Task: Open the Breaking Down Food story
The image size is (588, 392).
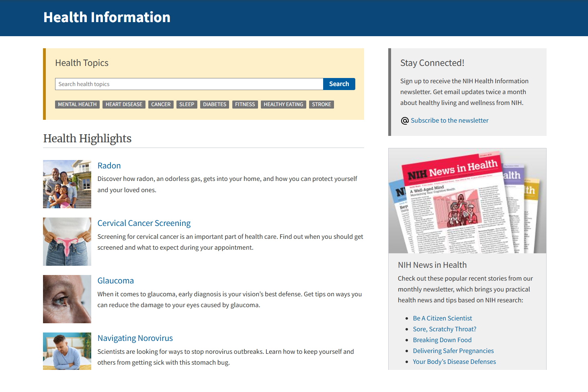Action: pos(442,340)
